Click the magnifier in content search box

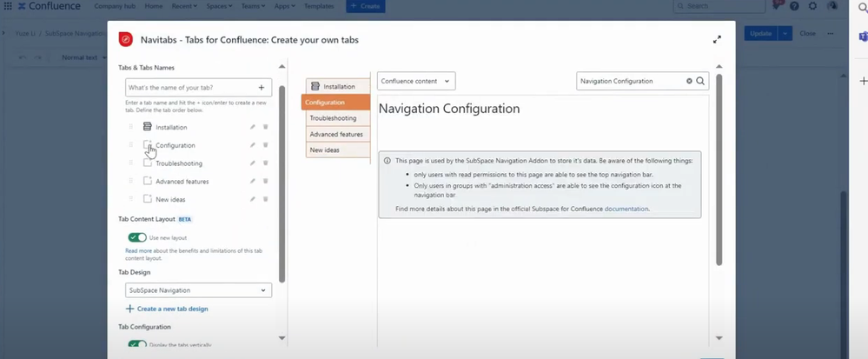coord(700,81)
